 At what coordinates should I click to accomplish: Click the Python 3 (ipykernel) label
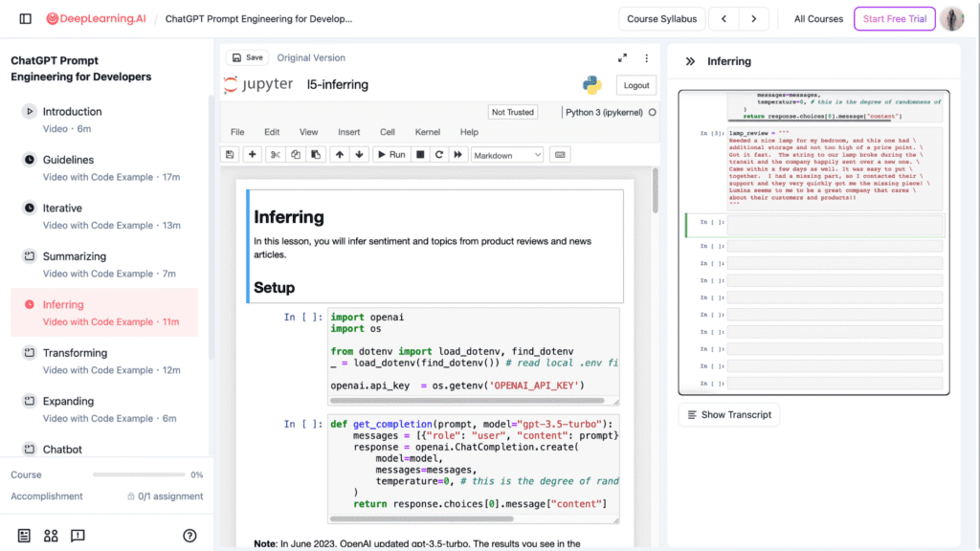[604, 113]
